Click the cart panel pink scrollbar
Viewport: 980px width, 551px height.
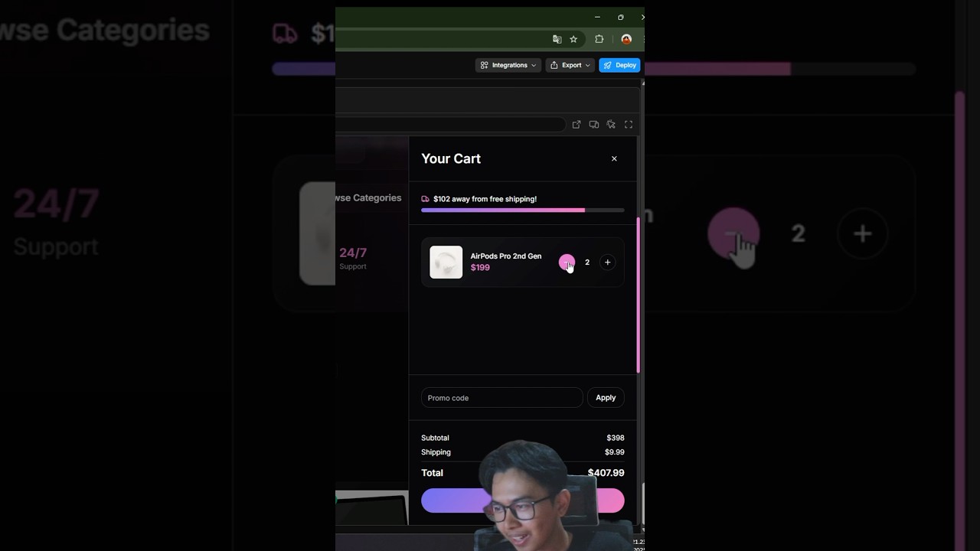(x=638, y=295)
